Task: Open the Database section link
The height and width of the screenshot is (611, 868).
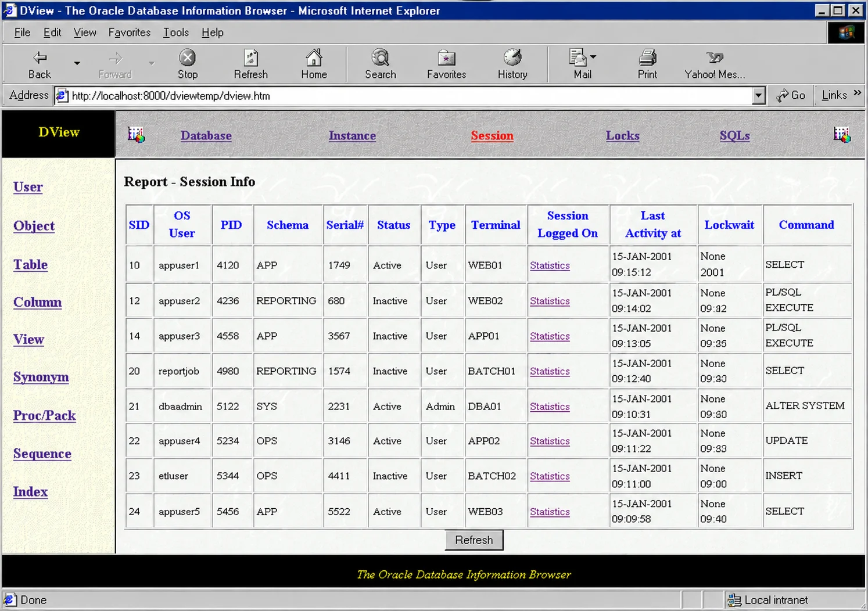Action: 206,135
